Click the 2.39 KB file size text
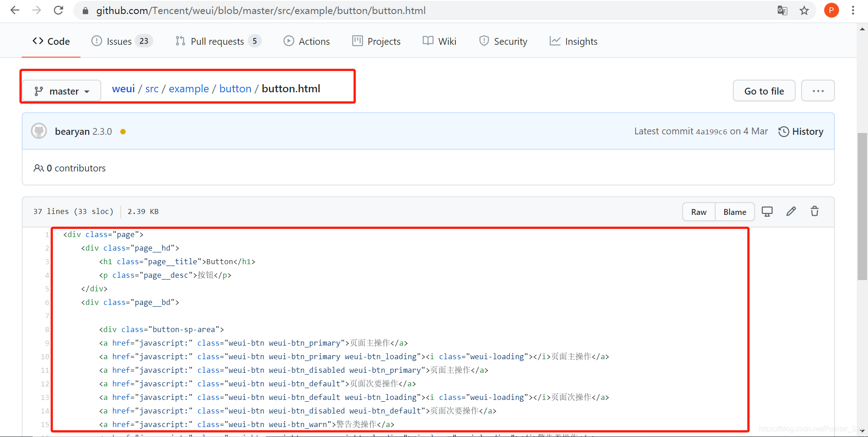868x437 pixels. 143,211
